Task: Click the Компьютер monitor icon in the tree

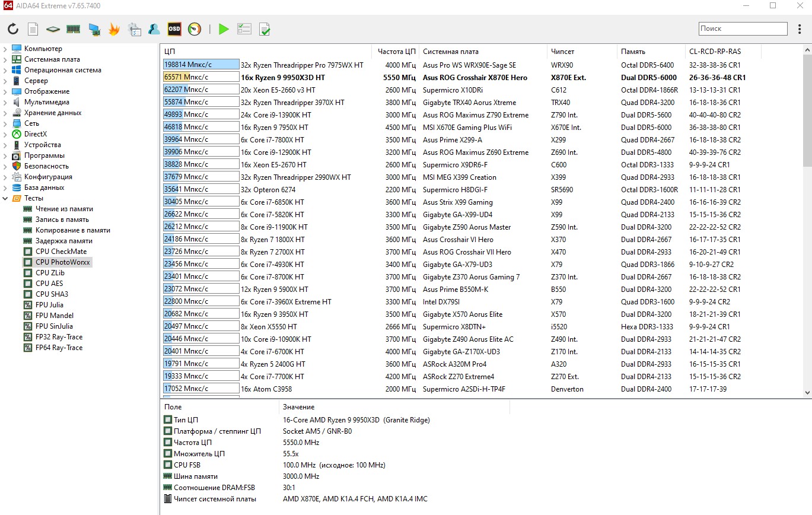Action: point(17,49)
